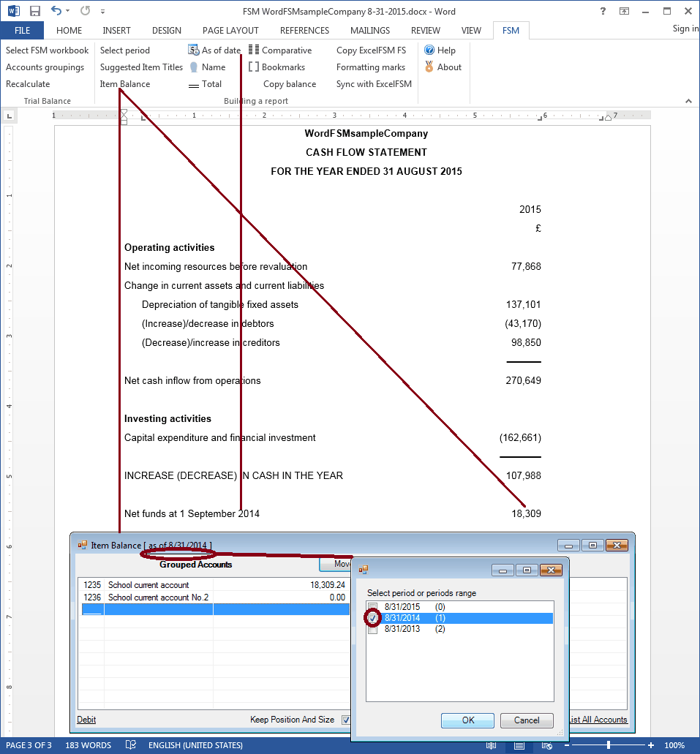Switch to Read Mode view
This screenshot has height=754, width=700.
[x=491, y=745]
